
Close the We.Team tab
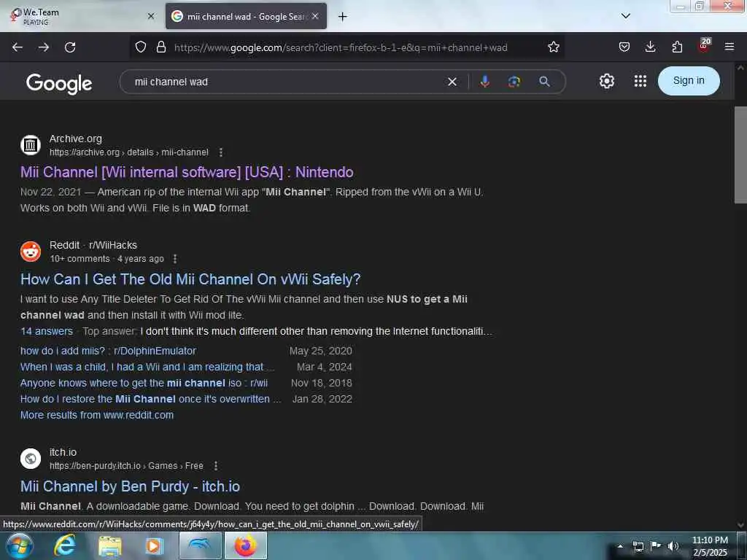(x=151, y=16)
